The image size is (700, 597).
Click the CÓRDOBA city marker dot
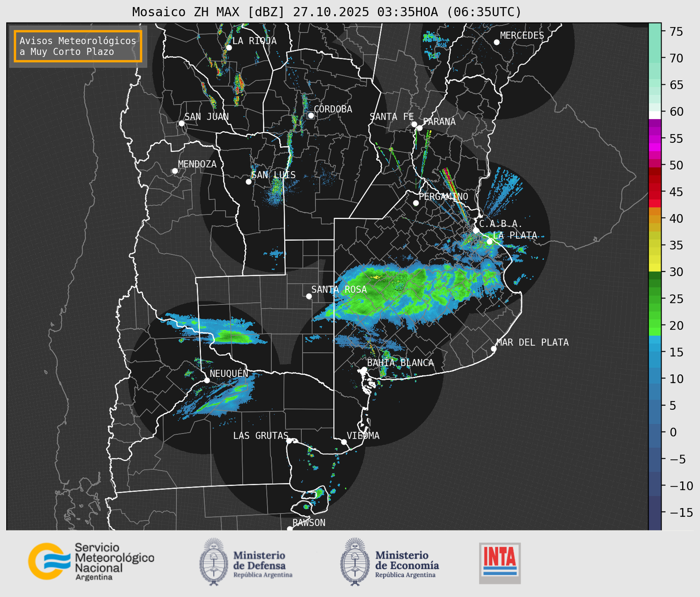point(311,115)
